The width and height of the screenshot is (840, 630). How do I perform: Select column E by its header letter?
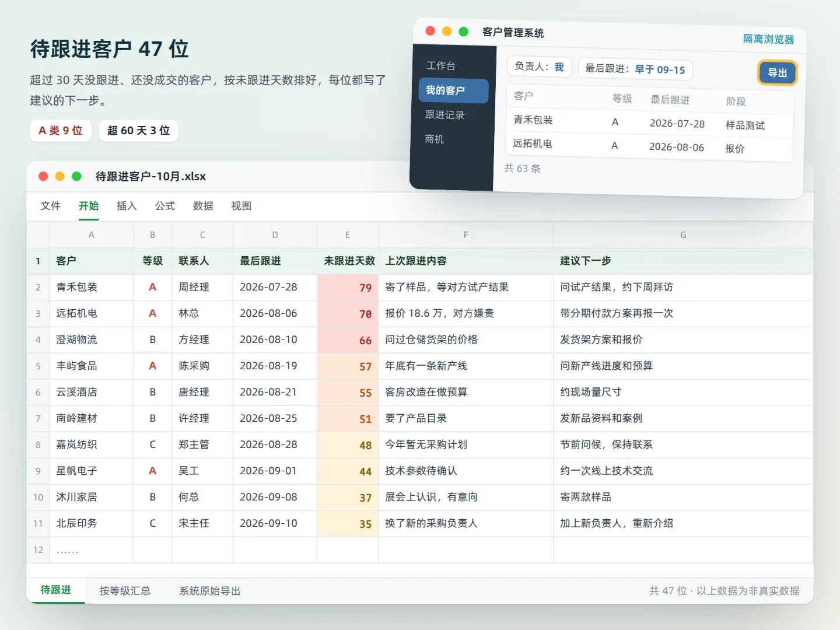(x=348, y=235)
